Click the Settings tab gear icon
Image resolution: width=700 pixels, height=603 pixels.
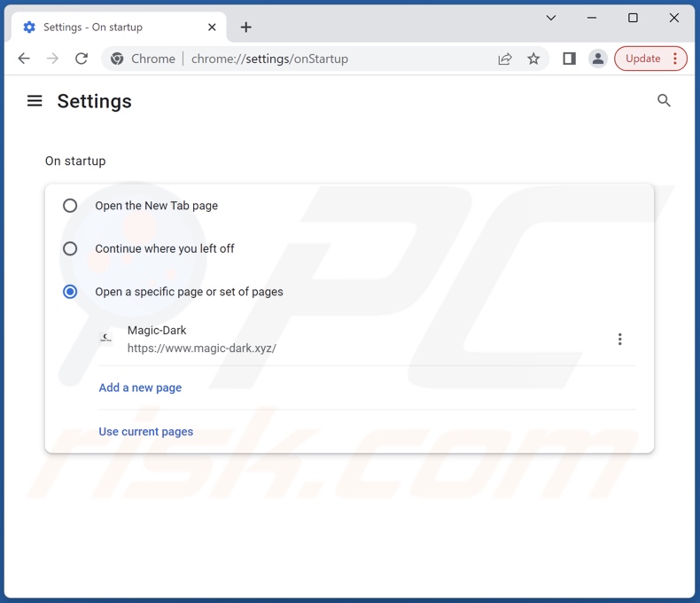[x=29, y=27]
